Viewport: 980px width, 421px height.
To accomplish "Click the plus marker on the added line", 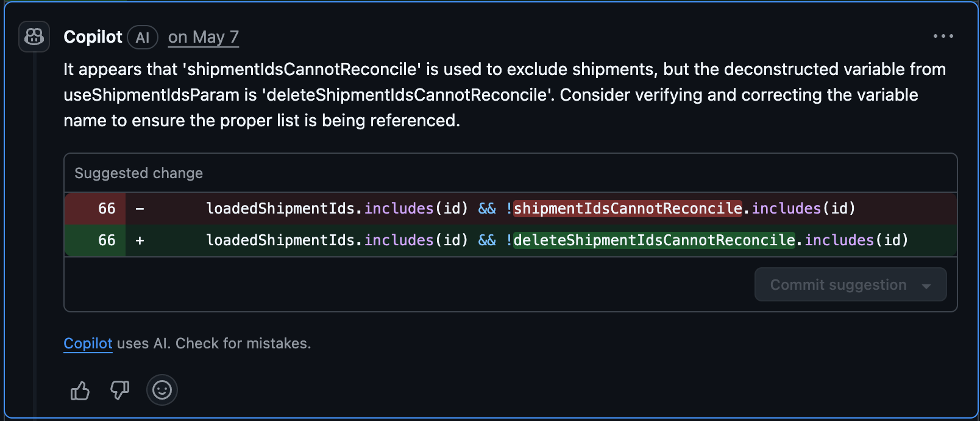I will (140, 240).
